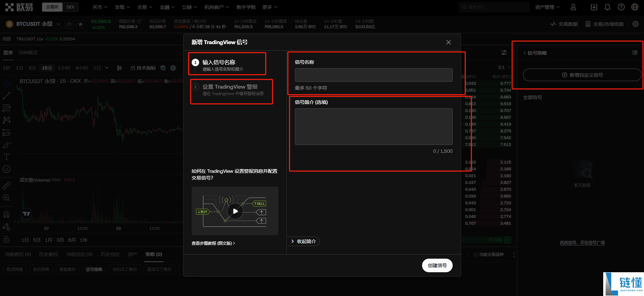Open the language globe icon
644x296 pixels.
click(635, 7)
